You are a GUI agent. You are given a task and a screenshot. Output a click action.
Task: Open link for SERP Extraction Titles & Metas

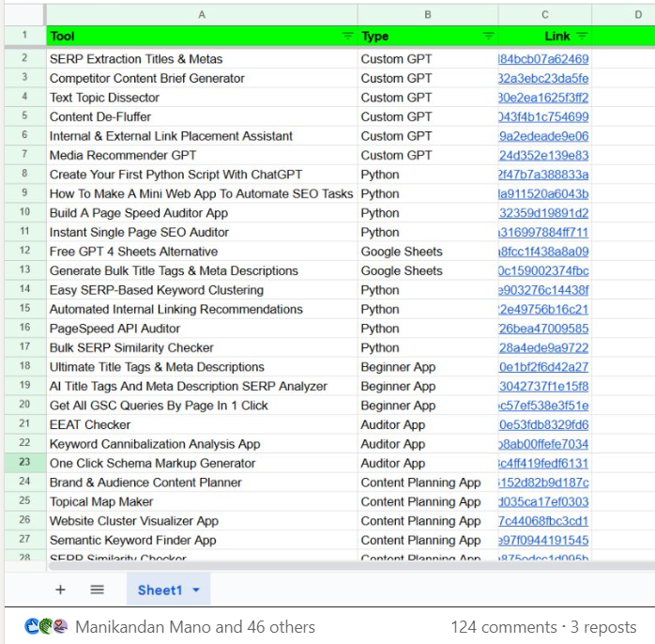click(x=543, y=59)
